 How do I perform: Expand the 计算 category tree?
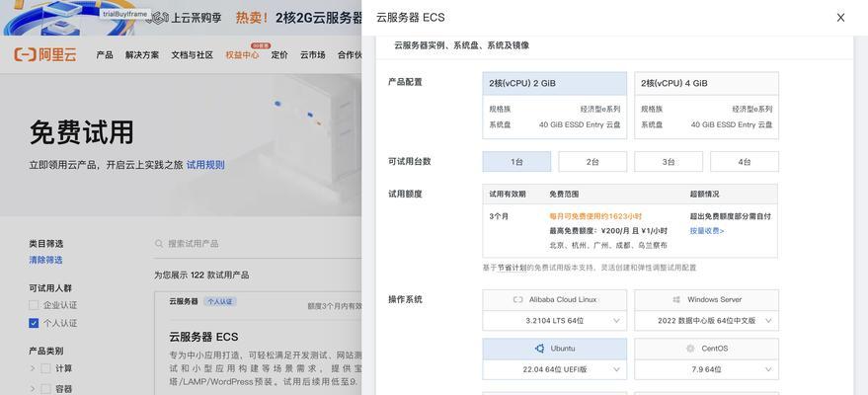point(33,368)
